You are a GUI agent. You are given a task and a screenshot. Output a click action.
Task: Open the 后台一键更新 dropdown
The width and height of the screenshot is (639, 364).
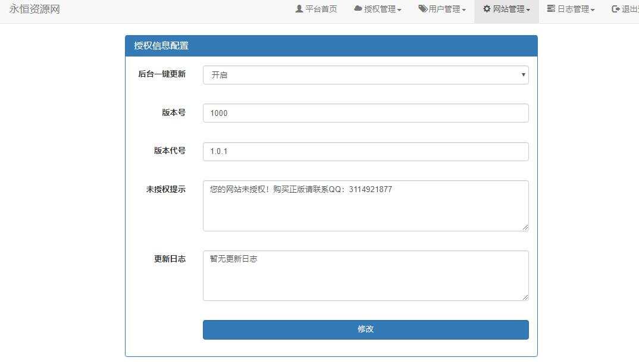coord(365,74)
